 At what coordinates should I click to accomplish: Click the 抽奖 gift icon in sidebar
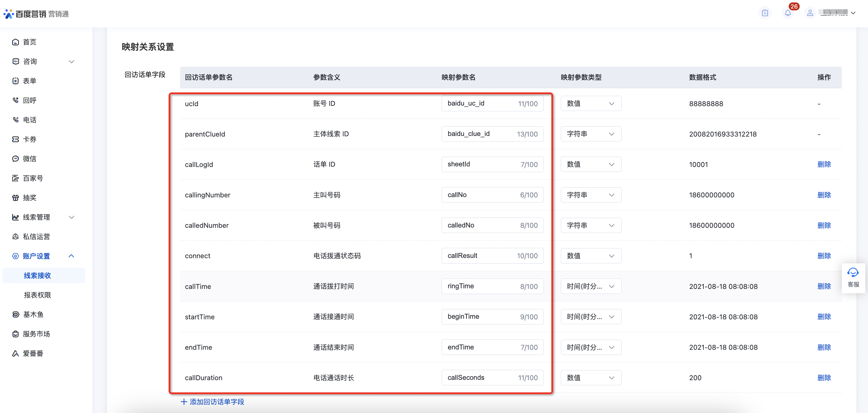coord(16,198)
